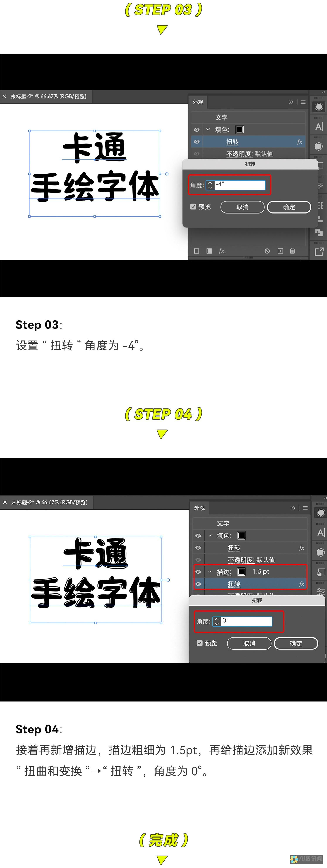Toggle eye on highlighted 扭转 row, Step 04
This screenshot has width=327, height=868.
198,584
